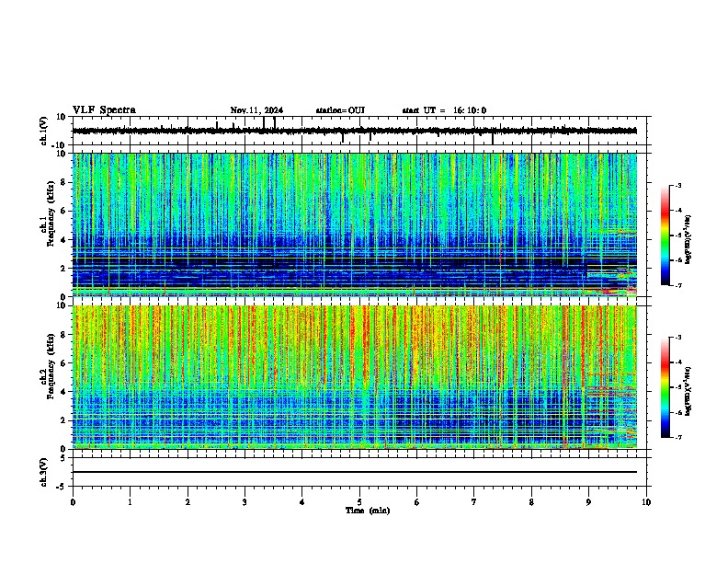
Task: Click the ch.1 spectrogram plot area
Action: pos(355,224)
